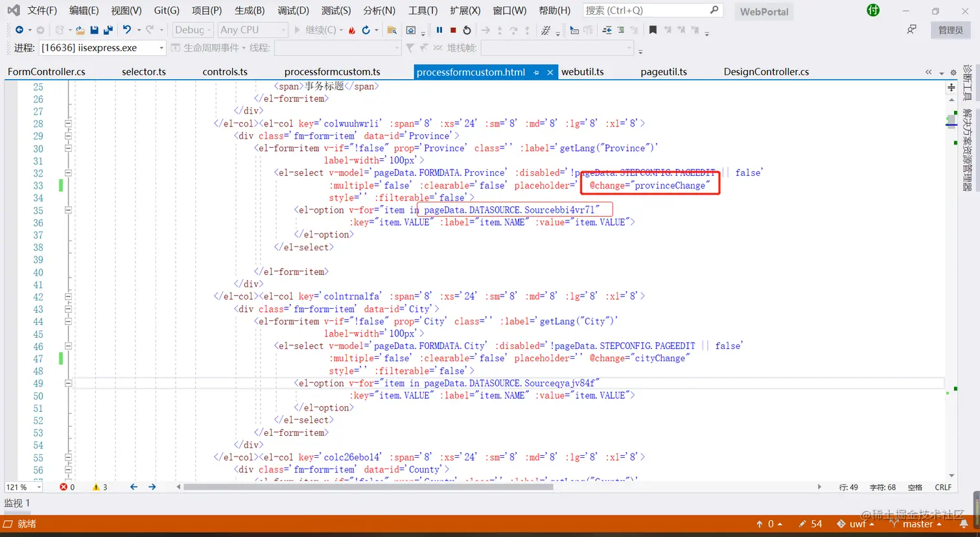980x537 pixels.
Task: Navigate to next issue with right arrow
Action: (152, 487)
